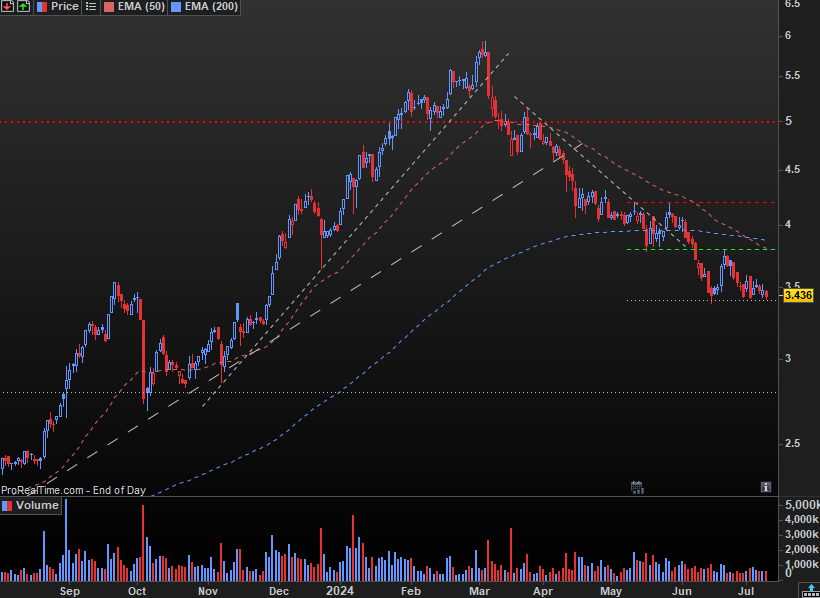This screenshot has height=598, width=820.
Task: Click the current price tag 3.436
Action: pyautogui.click(x=799, y=296)
